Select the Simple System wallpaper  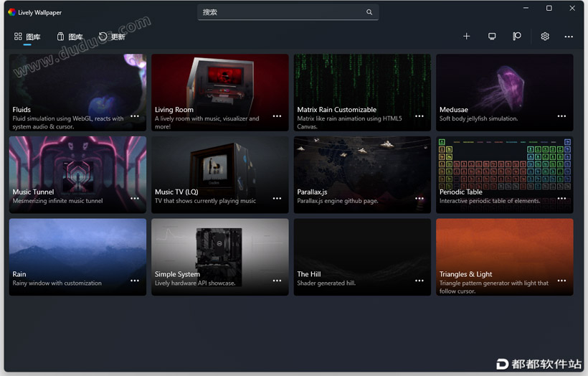pyautogui.click(x=219, y=257)
